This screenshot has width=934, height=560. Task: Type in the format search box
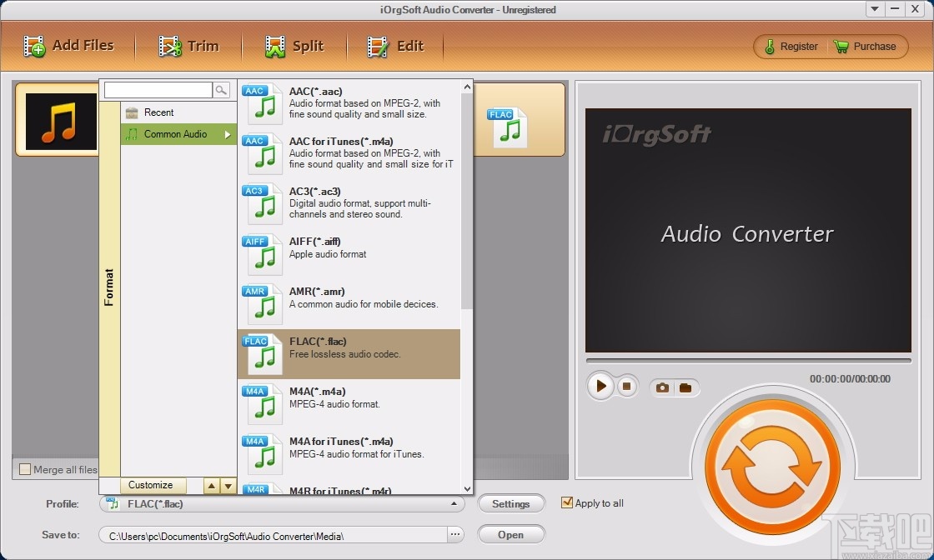coord(158,89)
